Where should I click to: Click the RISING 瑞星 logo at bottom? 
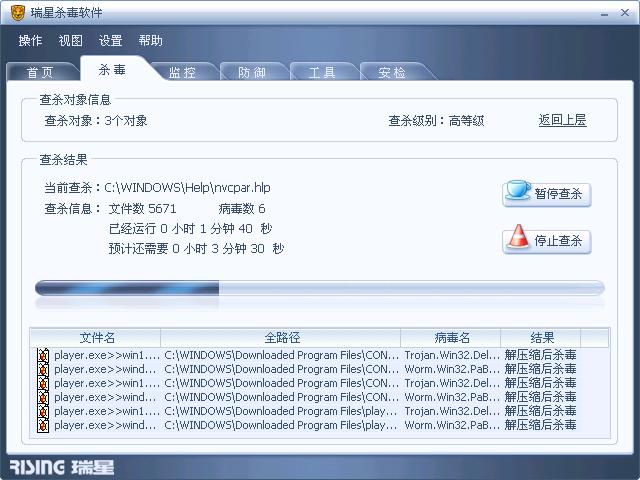pos(62,467)
